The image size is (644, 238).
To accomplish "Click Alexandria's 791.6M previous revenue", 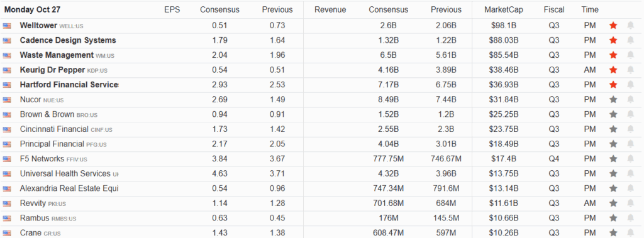I will pos(446,188).
